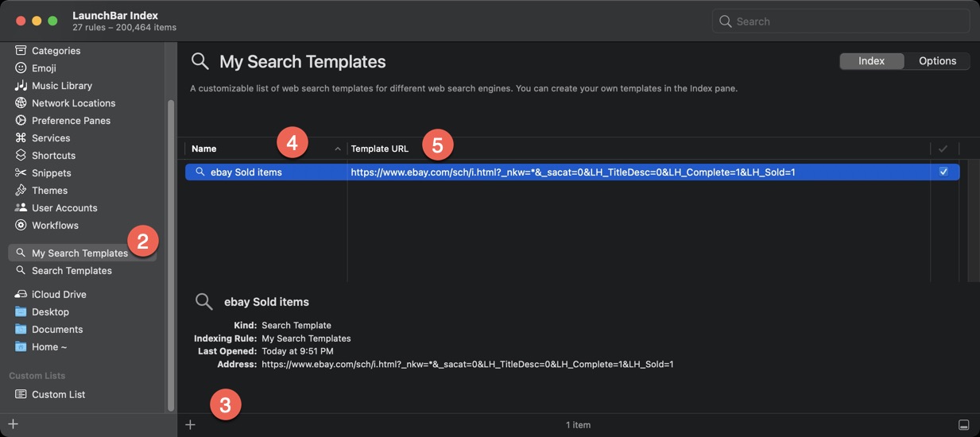Click the Snippets scissors icon
Viewport: 980px width, 437px height.
tap(21, 173)
